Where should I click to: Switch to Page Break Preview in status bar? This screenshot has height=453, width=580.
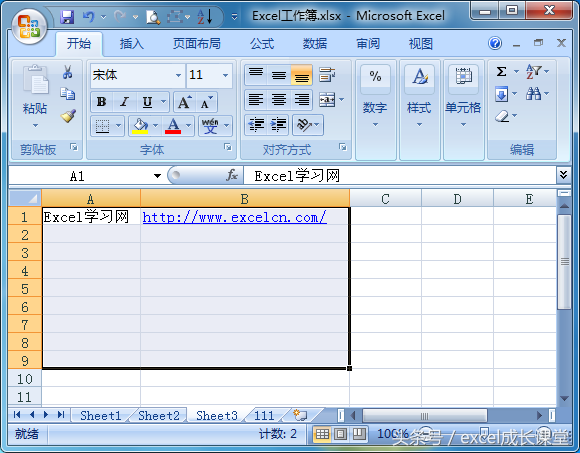pos(359,434)
